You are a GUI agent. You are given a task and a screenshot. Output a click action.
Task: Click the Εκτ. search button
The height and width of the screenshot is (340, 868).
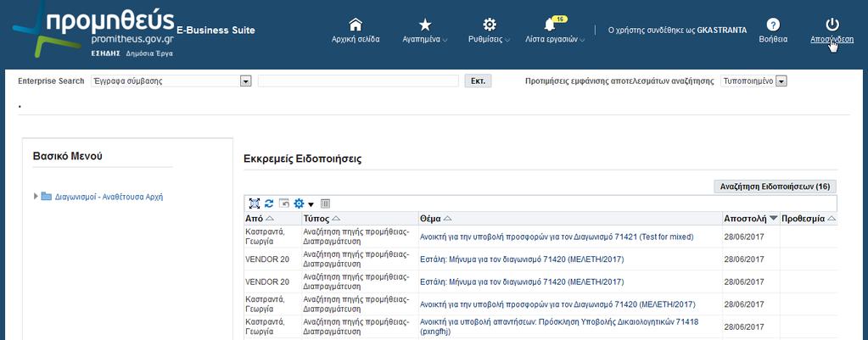tap(478, 81)
